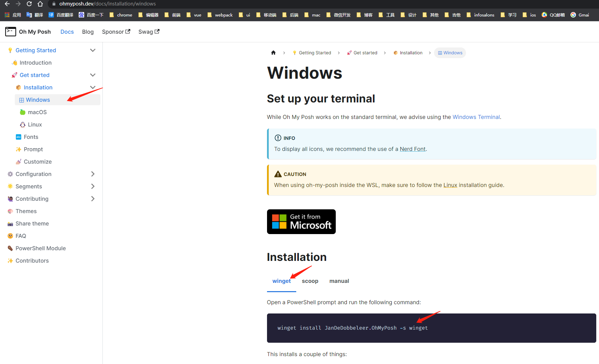Viewport: 599px width, 364px height.
Task: Reload the page with browser refresh icon
Action: (x=29, y=4)
